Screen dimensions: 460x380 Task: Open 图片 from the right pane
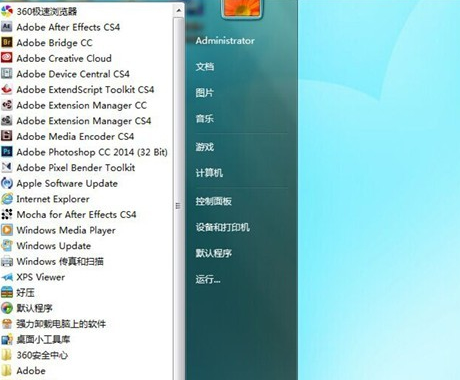click(205, 92)
